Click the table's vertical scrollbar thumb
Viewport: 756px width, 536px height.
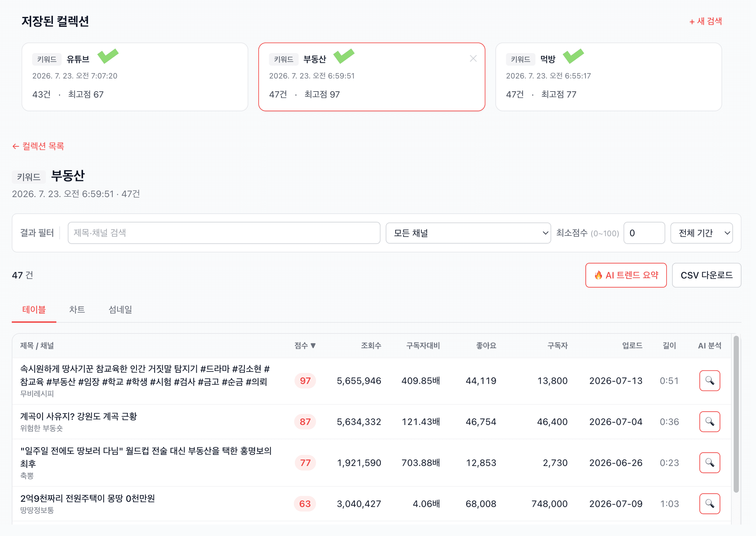coord(736,414)
